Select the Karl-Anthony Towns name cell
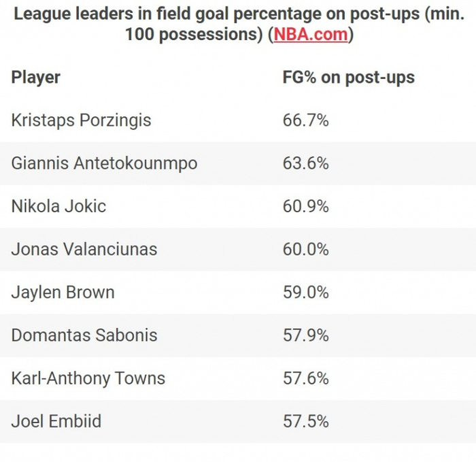Viewport: 476px width, 462px height. [x=88, y=378]
